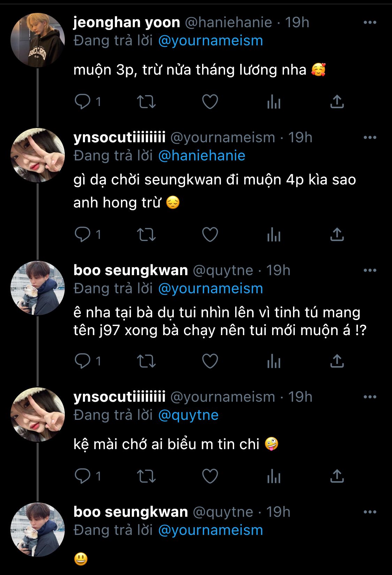Open more options on ynsocutiiiiiiii's first tweet

(x=370, y=138)
